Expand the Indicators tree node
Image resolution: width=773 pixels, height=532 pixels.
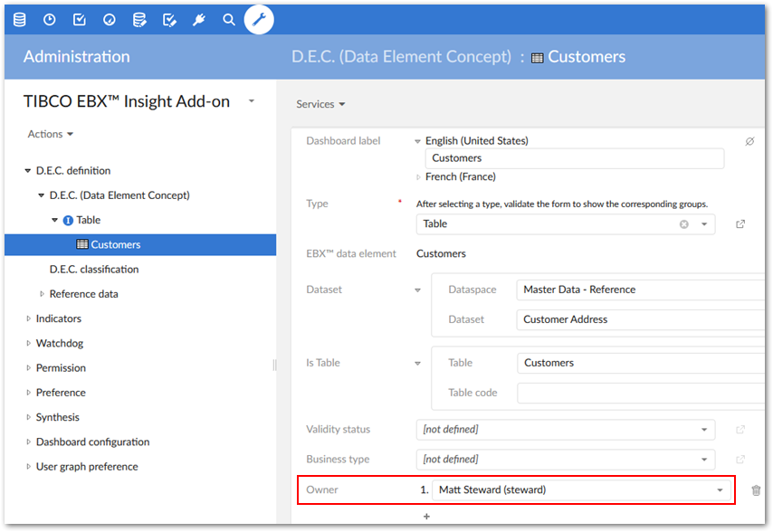pyautogui.click(x=29, y=318)
